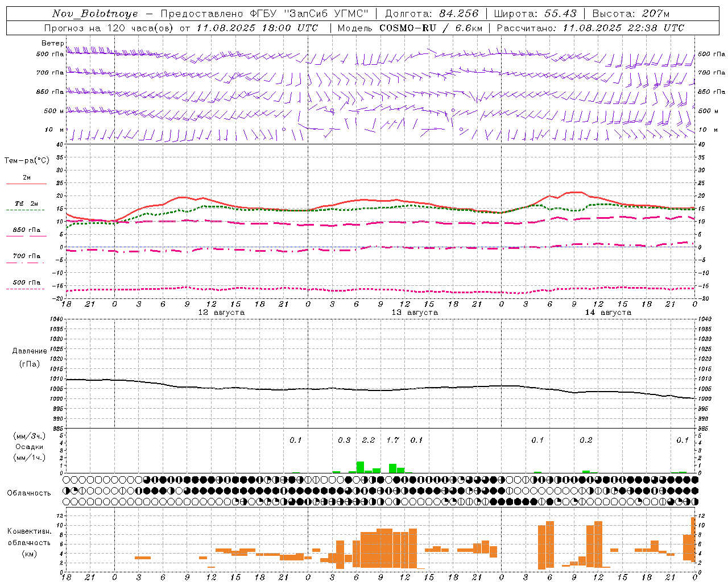Screen dimensions: 728x582
Task: Click the "14 августа" date label
Action: [608, 313]
